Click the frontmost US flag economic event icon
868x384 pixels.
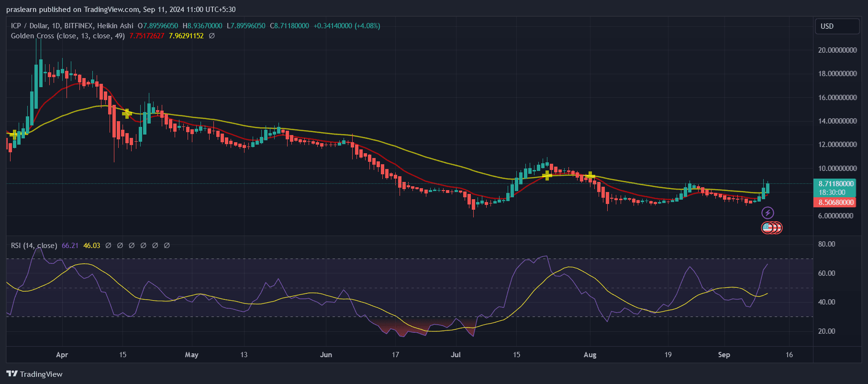tap(768, 228)
